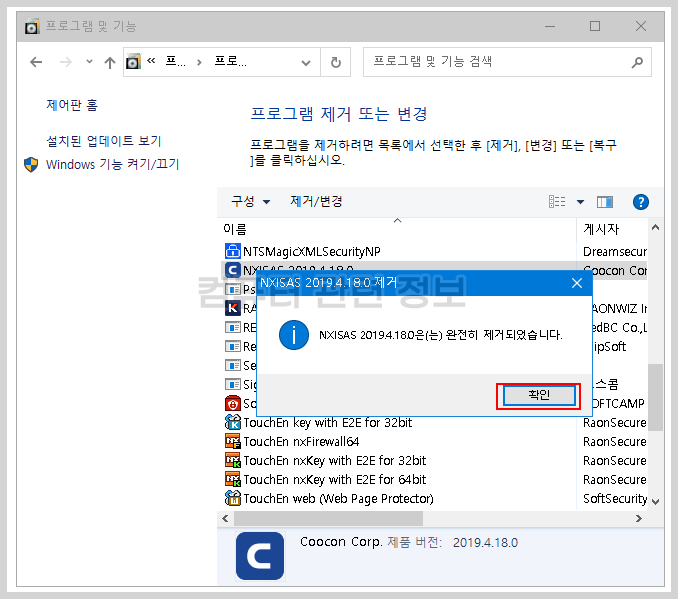Click the magnifier search icon
This screenshot has height=599, width=678.
636,63
